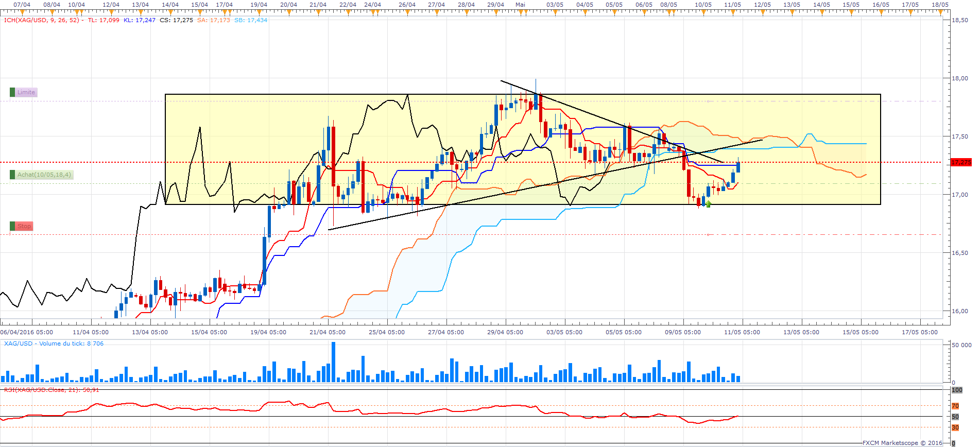Select the Achat(10/05,18,4) order label
The image size is (980, 447).
tap(44, 175)
